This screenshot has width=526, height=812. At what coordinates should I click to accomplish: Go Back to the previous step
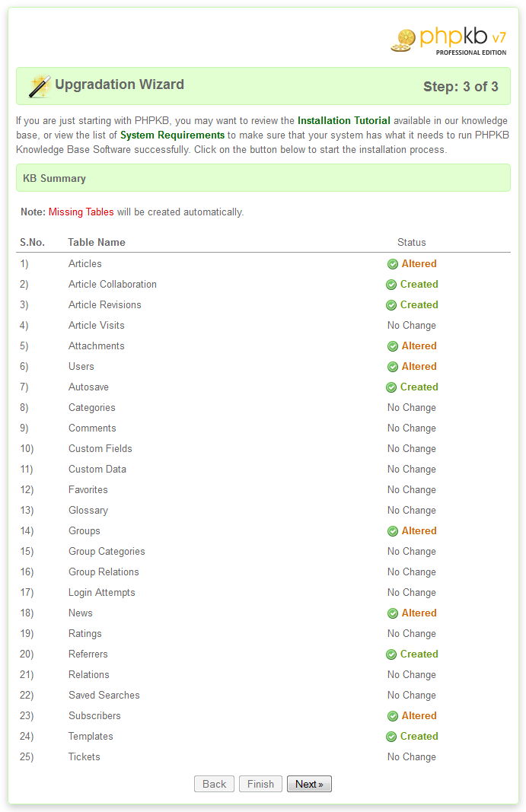214,784
